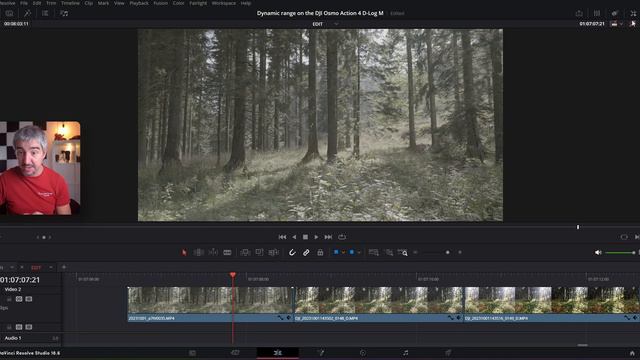The height and width of the screenshot is (360, 640).
Task: Toggle the Edit Index list icon
Action: (45, 13)
